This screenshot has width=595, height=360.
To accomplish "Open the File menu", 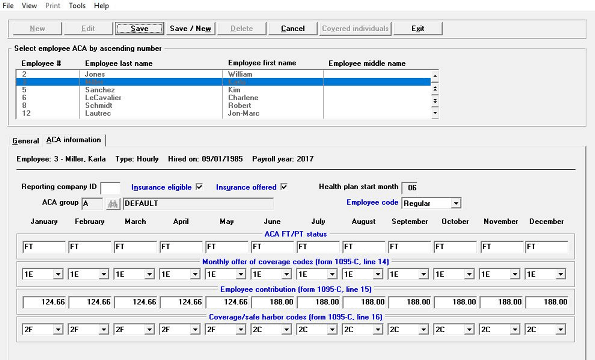I will coord(8,6).
